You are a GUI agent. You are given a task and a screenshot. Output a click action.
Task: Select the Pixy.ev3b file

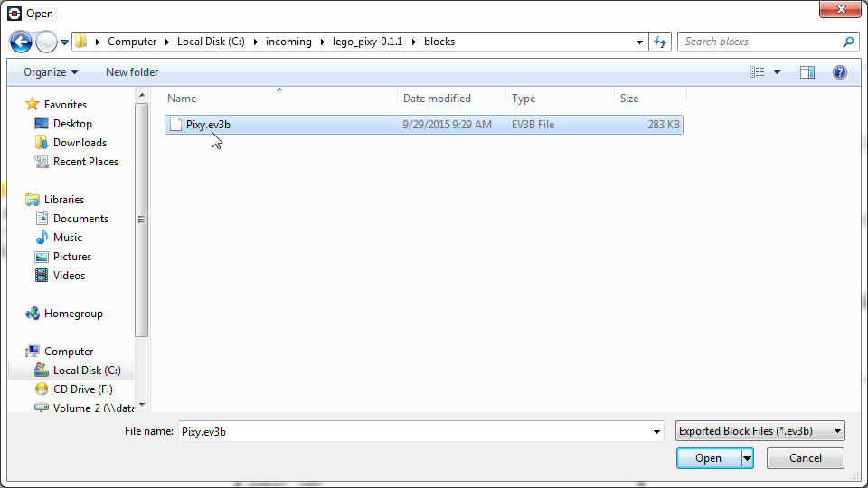208,125
